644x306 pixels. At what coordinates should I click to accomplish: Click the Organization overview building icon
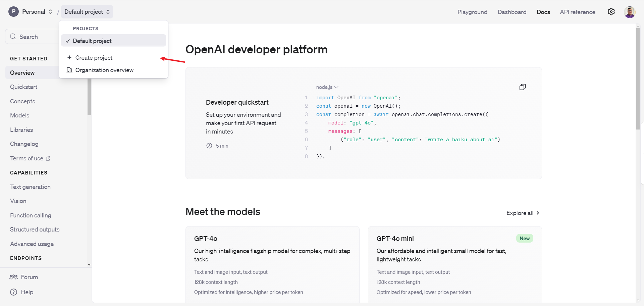click(x=69, y=70)
